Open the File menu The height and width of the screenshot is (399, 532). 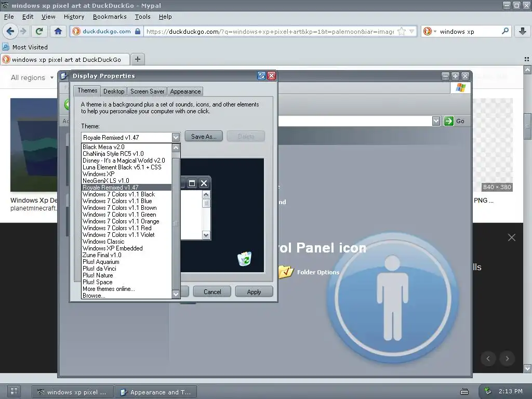click(x=9, y=17)
